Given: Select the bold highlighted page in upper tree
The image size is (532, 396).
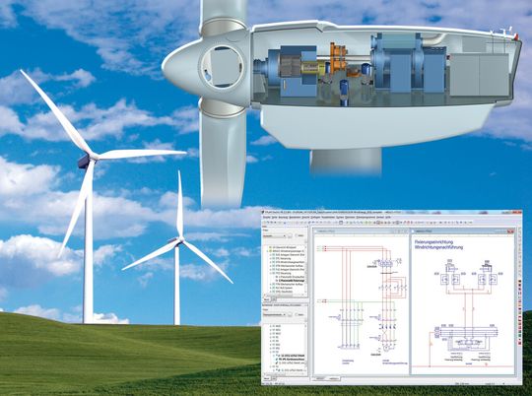Looking at the screenshot, I should pos(291,281).
